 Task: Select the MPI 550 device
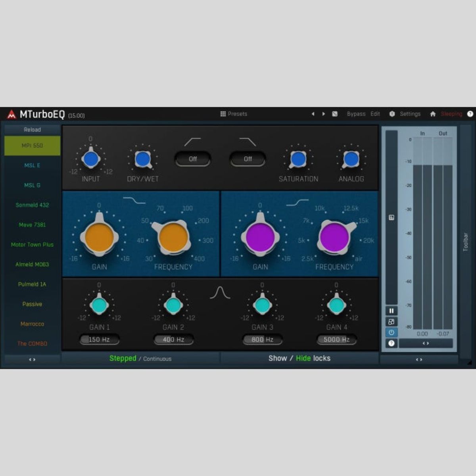pyautogui.click(x=32, y=146)
